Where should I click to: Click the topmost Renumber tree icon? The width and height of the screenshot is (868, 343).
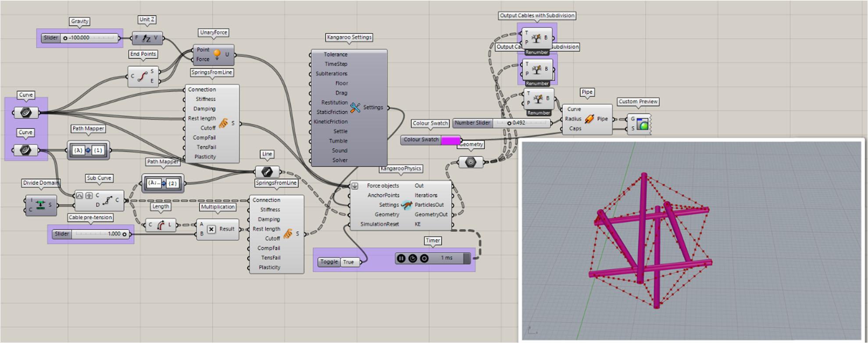(536, 39)
